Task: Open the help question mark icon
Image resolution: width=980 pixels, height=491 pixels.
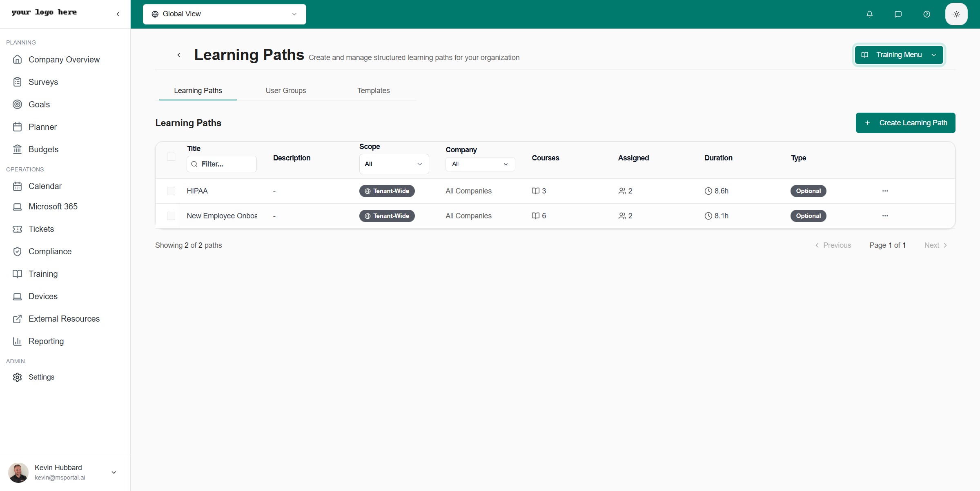Action: click(927, 14)
